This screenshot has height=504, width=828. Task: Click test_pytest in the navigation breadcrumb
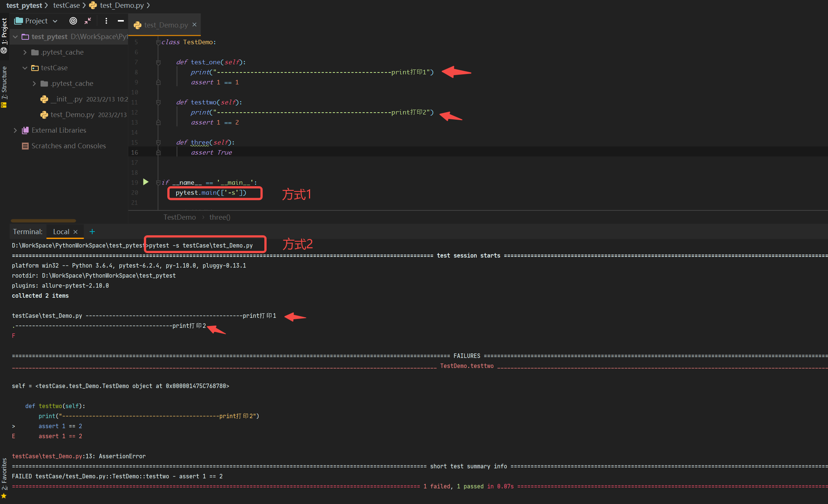(x=24, y=5)
